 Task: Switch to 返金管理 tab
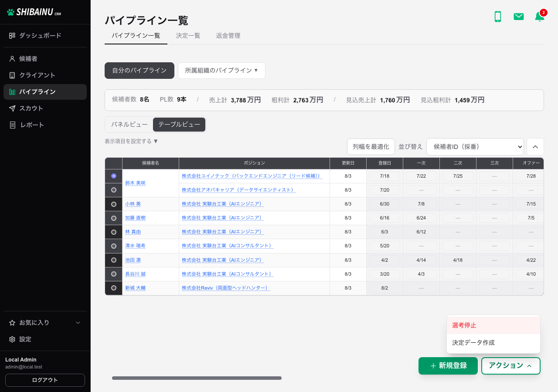pos(228,36)
